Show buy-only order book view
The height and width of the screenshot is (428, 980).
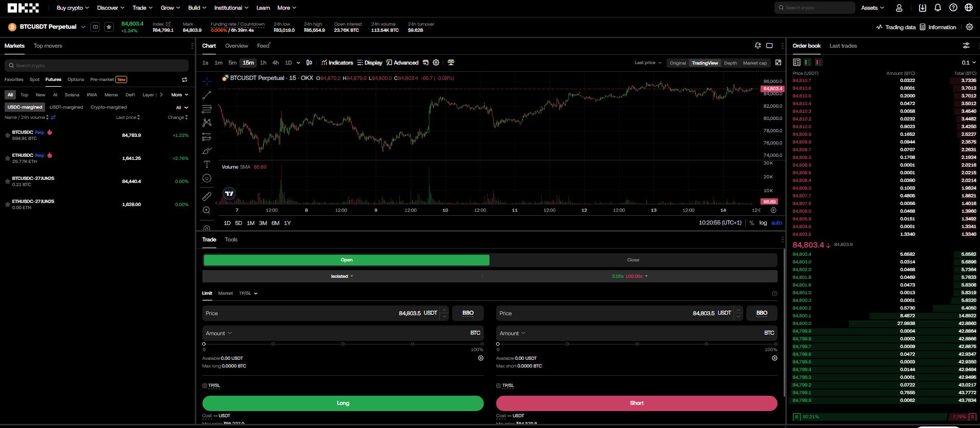808,62
